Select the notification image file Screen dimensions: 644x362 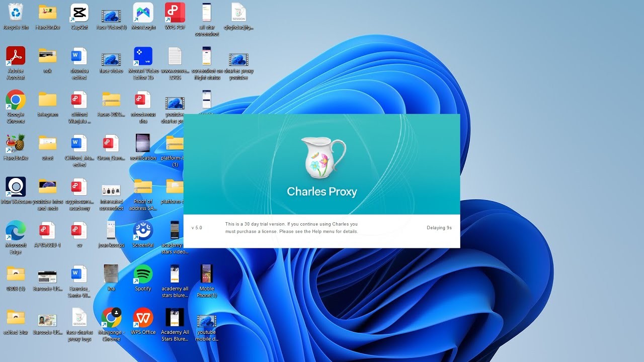(143, 147)
